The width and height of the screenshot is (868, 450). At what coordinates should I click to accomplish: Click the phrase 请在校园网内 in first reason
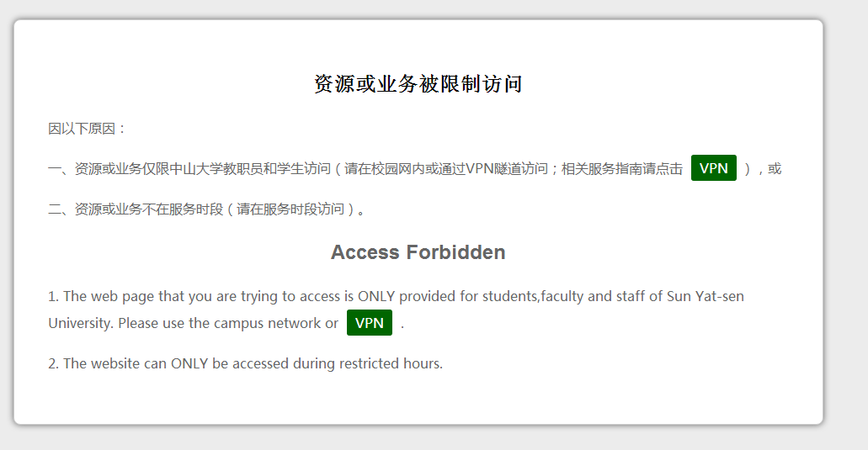point(384,168)
